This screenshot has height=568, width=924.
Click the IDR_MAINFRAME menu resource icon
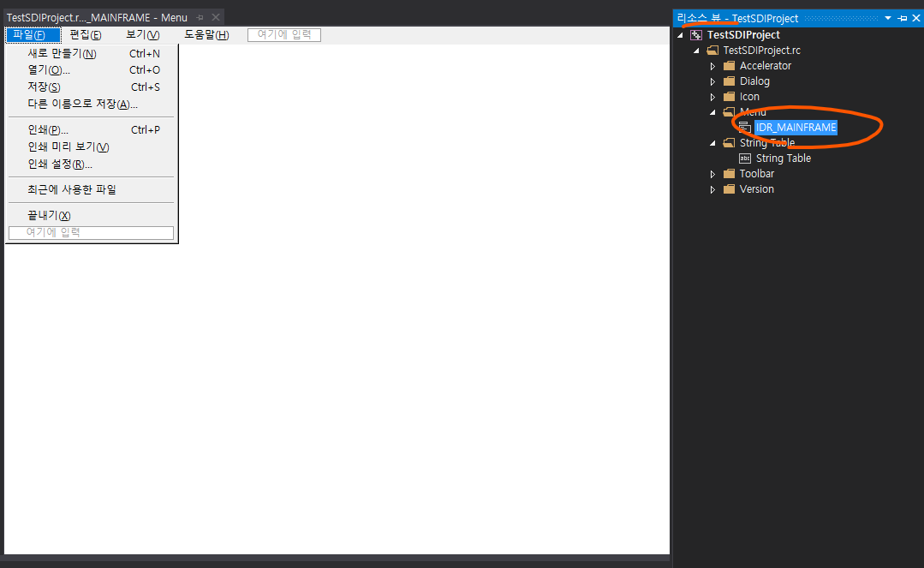click(745, 128)
